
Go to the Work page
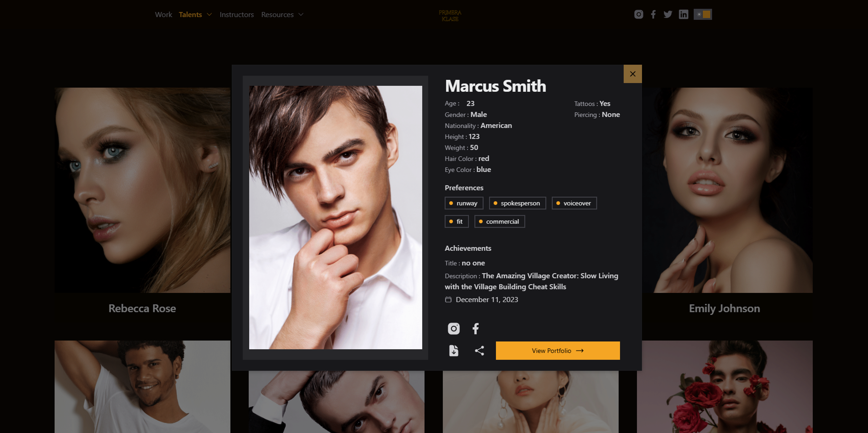click(x=163, y=14)
